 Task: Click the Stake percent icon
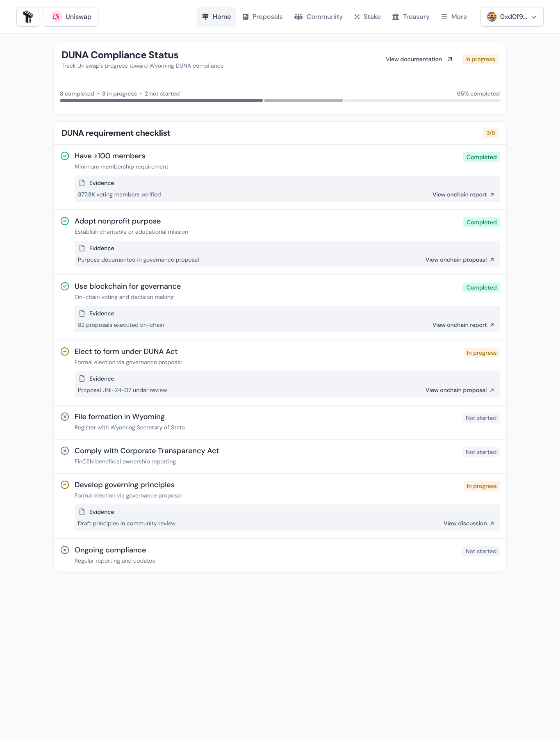[x=357, y=17]
